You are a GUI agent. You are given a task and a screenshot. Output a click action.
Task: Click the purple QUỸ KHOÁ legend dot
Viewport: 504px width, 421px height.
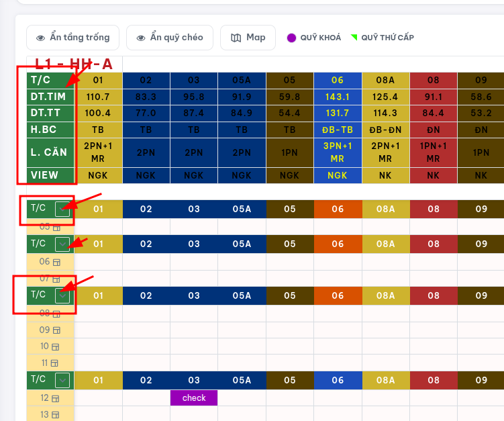coord(291,38)
